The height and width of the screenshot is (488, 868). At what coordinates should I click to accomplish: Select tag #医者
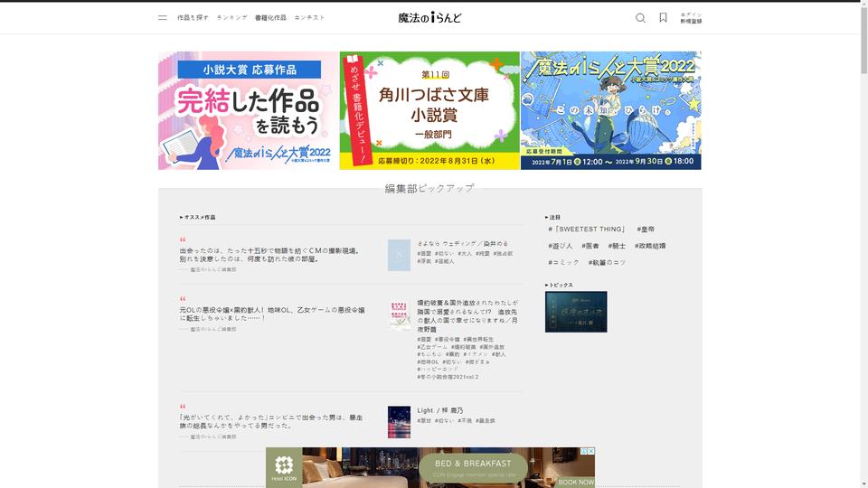click(x=590, y=246)
